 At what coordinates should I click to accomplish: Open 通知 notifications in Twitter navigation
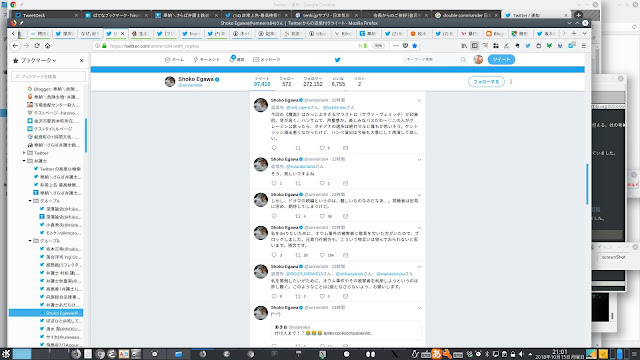(x=236, y=59)
